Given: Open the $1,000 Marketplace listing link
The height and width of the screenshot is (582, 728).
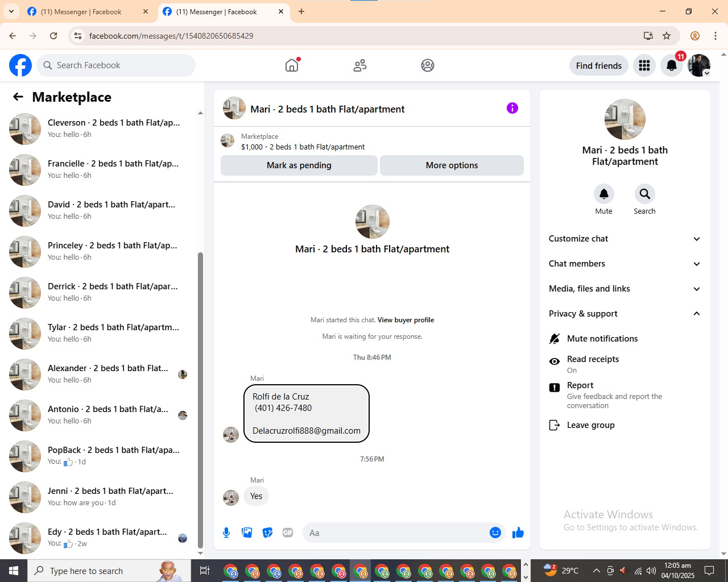Looking at the screenshot, I should [303, 147].
